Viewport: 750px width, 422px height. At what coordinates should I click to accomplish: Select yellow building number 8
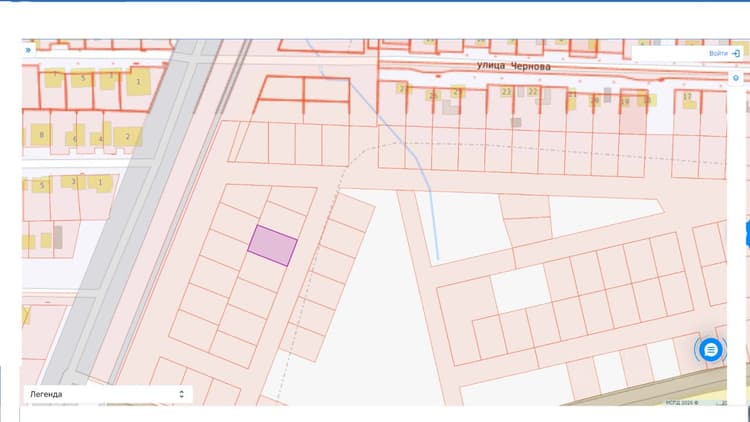[41, 135]
